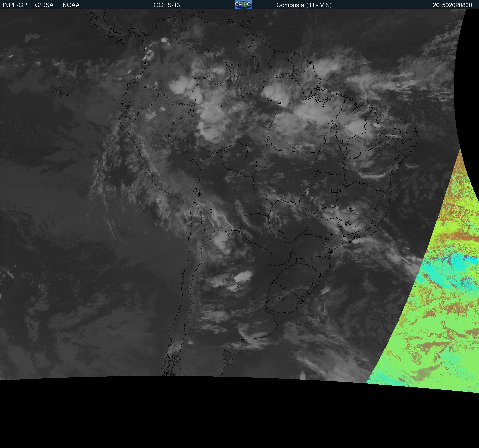Click the GOES-13 satellite label
This screenshot has width=479, height=448.
click(x=167, y=5)
